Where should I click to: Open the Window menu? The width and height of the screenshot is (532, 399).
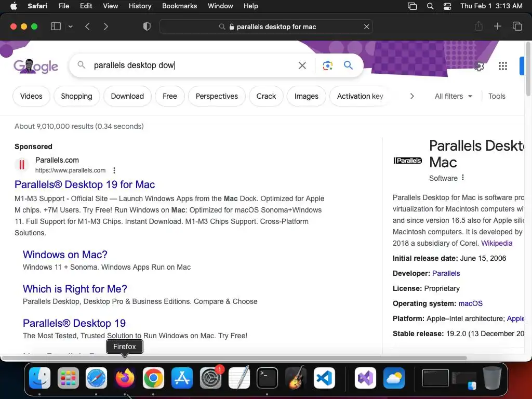220,6
